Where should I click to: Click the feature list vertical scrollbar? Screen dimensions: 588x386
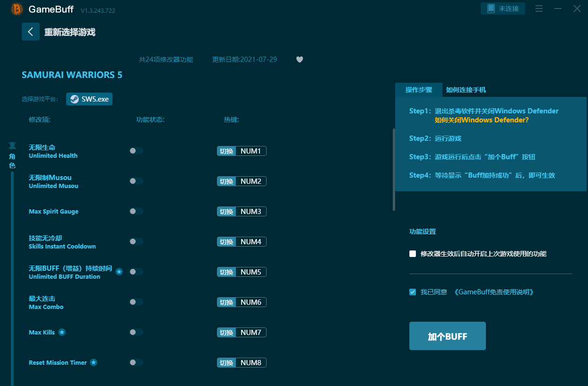(394, 170)
